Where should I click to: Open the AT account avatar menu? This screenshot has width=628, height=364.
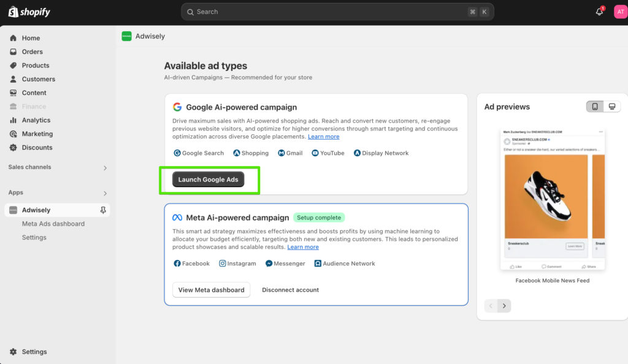tap(621, 12)
